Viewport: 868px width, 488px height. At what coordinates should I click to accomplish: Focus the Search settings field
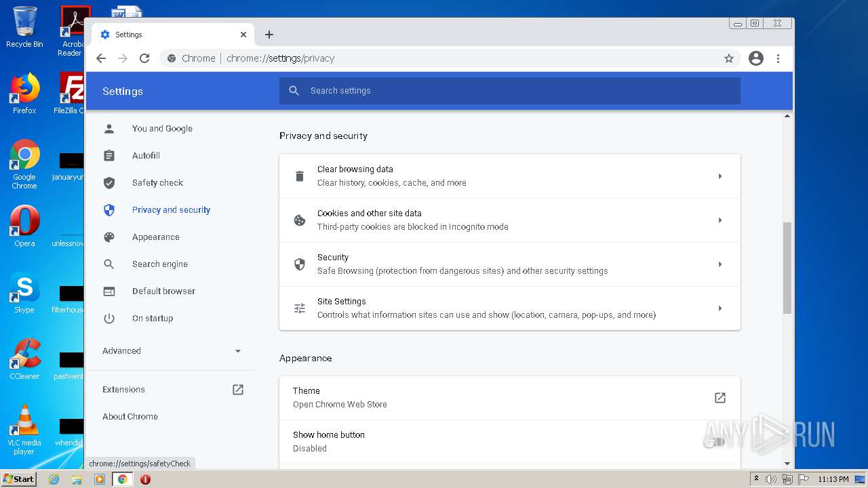[510, 91]
